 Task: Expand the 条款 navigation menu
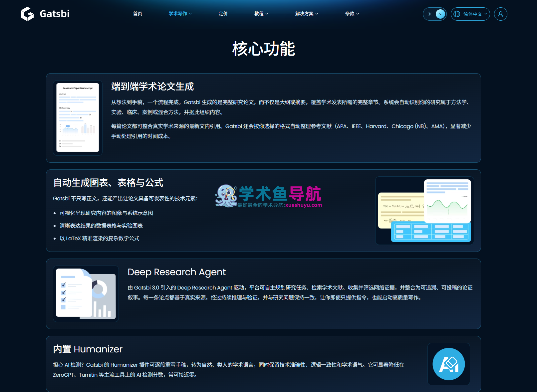pyautogui.click(x=352, y=14)
